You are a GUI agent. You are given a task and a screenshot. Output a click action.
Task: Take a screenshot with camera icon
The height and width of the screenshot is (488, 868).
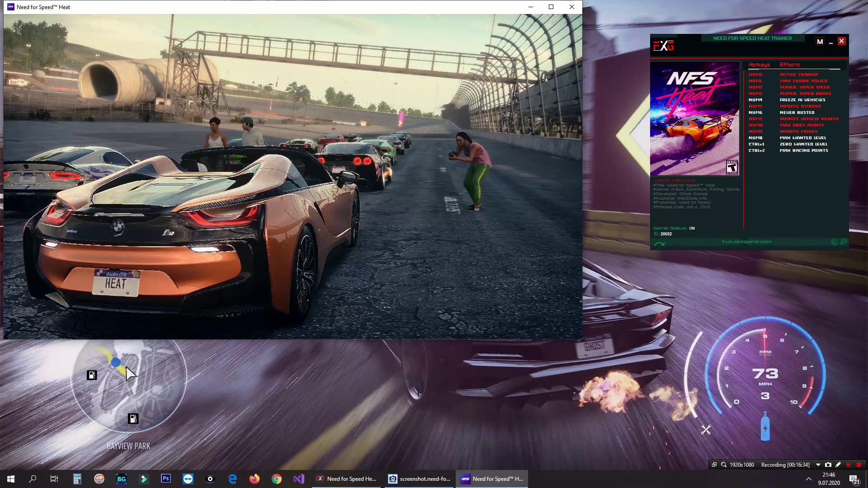pos(828,465)
